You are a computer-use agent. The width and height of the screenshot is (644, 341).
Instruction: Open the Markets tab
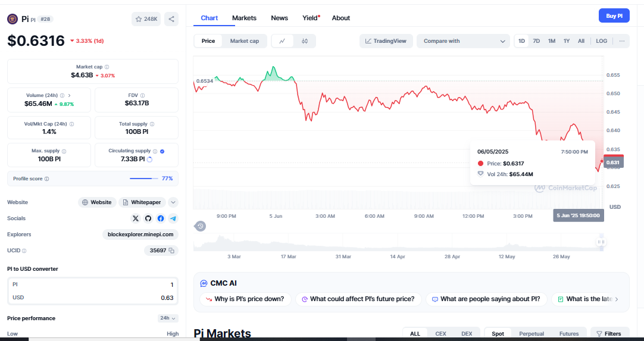(244, 18)
